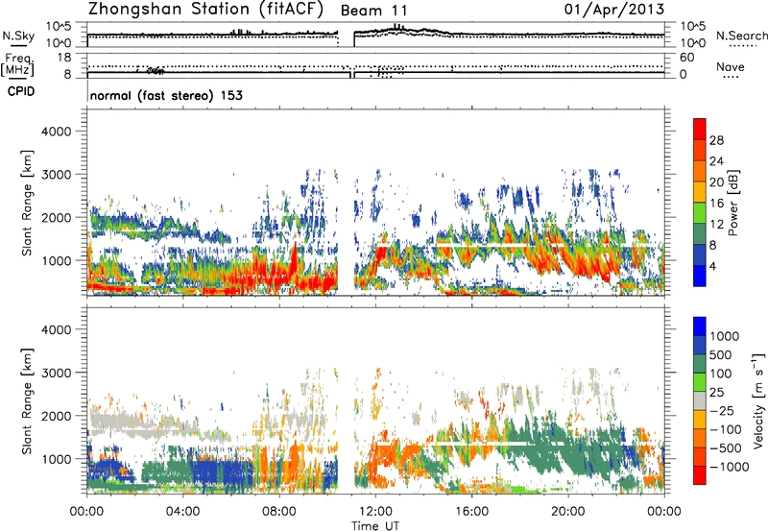Click the '20:00' time axis tick label
This screenshot has height=532, width=768.
(x=567, y=512)
